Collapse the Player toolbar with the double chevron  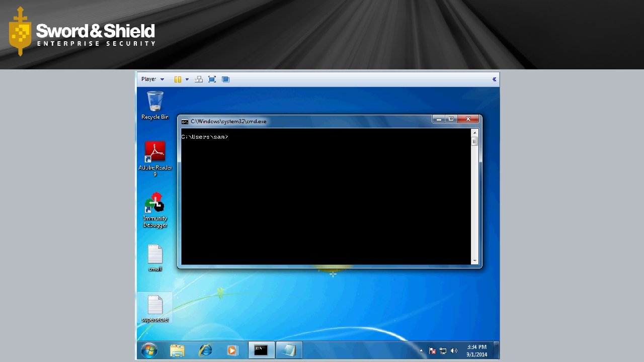point(494,79)
